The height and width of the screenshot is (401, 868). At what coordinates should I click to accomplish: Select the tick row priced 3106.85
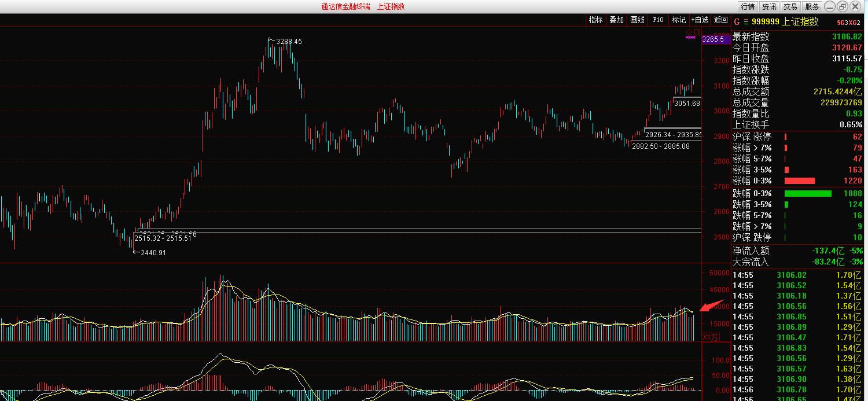[x=799, y=317]
